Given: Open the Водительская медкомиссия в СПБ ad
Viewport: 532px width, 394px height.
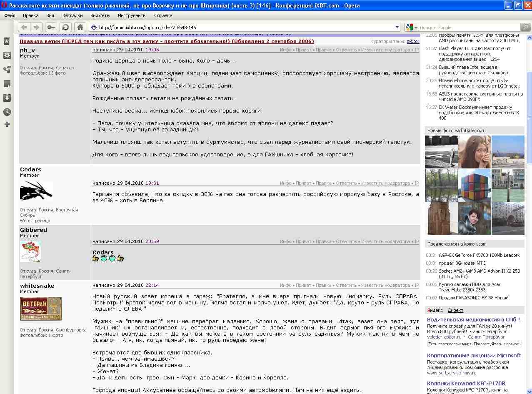Looking at the screenshot, I should coord(473,319).
